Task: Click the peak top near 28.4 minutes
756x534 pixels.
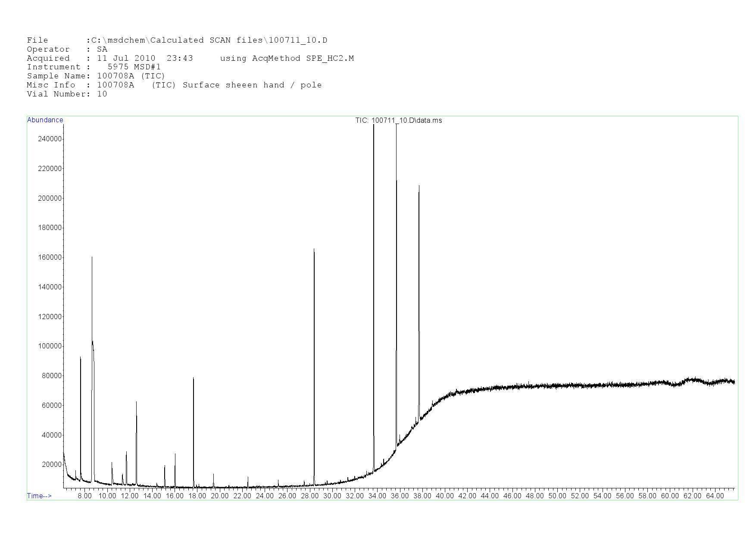Action: (x=314, y=249)
